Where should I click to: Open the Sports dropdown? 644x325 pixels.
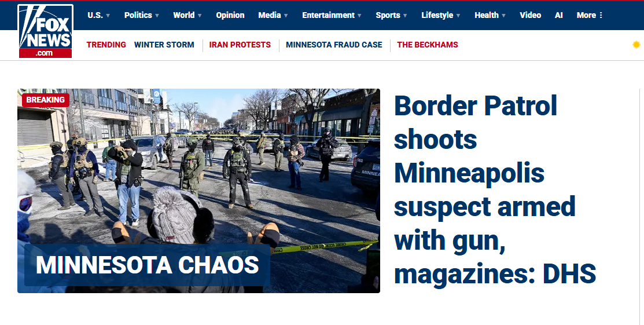(391, 15)
